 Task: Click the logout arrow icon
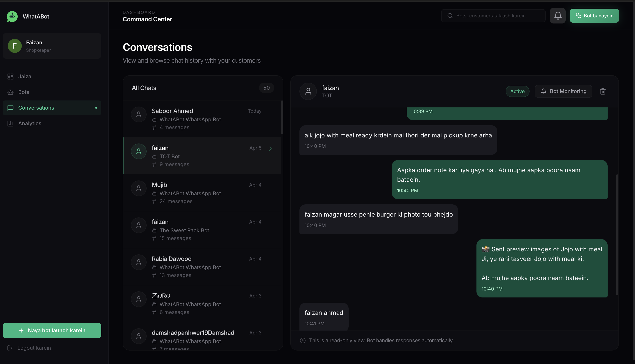pos(10,348)
